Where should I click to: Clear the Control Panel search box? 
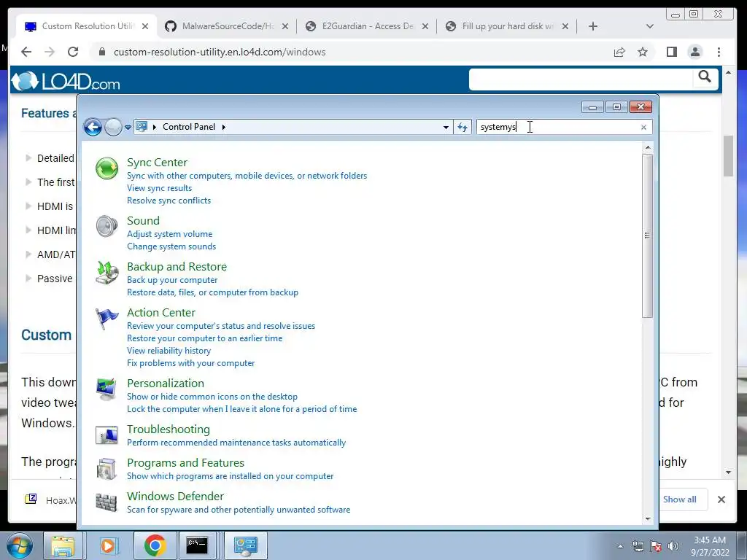[x=643, y=127]
